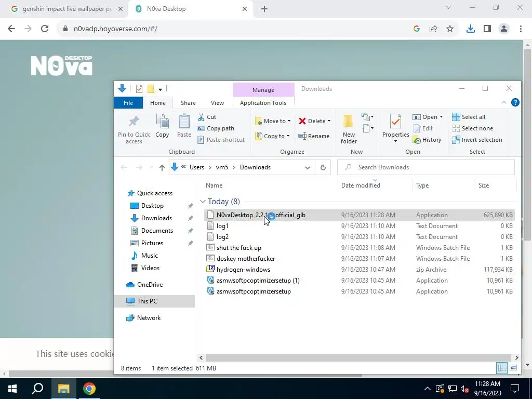
Task: Open Explorer help question mark icon
Action: pos(515,102)
